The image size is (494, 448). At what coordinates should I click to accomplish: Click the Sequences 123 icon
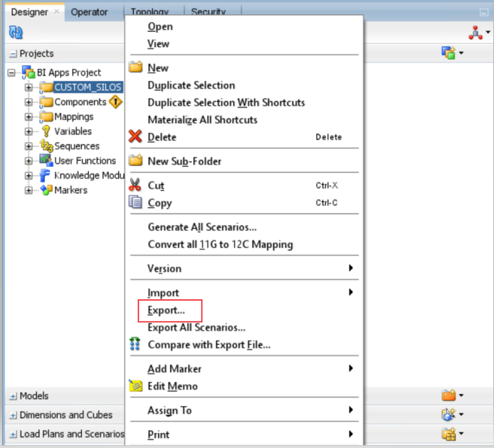pos(46,146)
